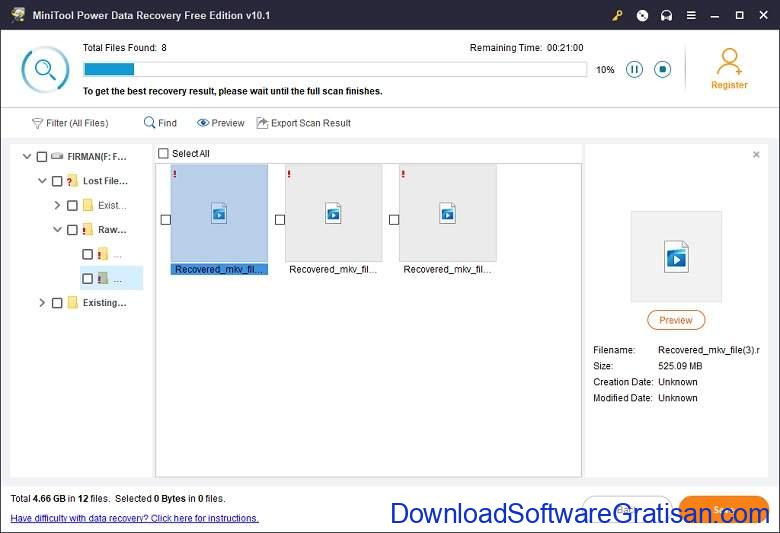Expand the Exist... tree node

[57, 206]
